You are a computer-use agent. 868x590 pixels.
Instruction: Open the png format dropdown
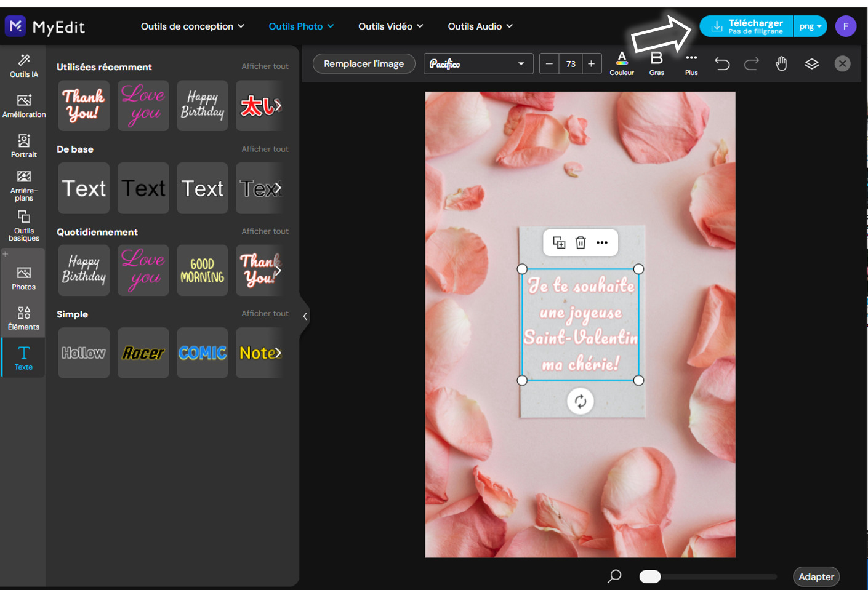(x=810, y=26)
